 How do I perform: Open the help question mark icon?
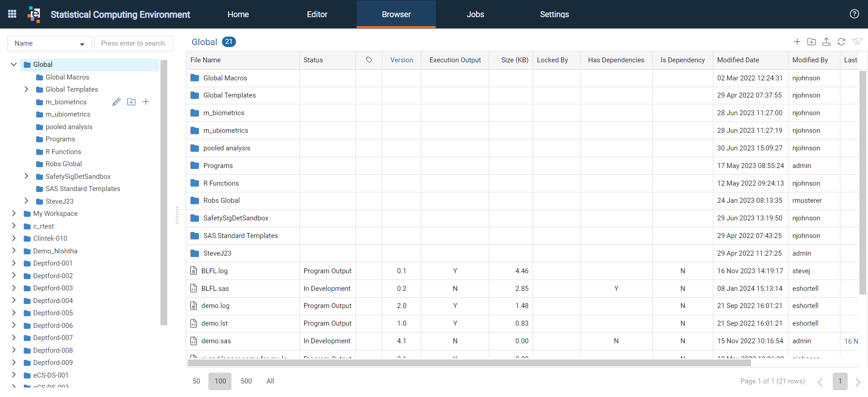pyautogui.click(x=854, y=14)
